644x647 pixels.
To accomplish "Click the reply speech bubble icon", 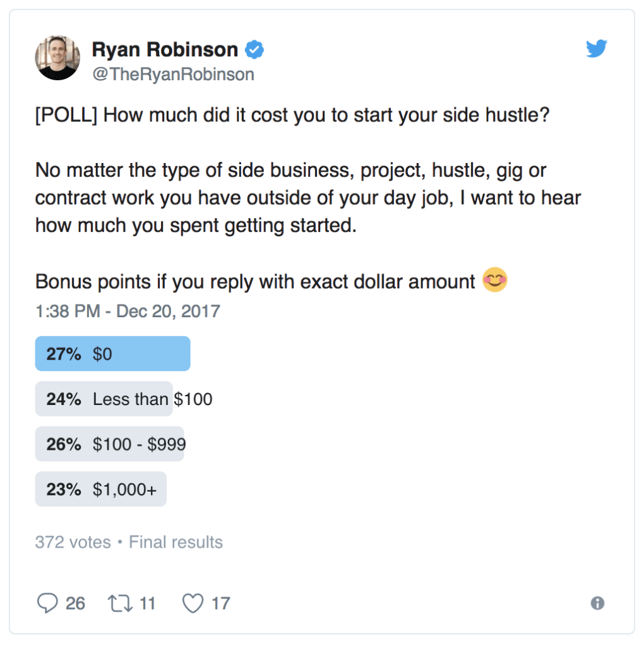I will click(x=48, y=603).
